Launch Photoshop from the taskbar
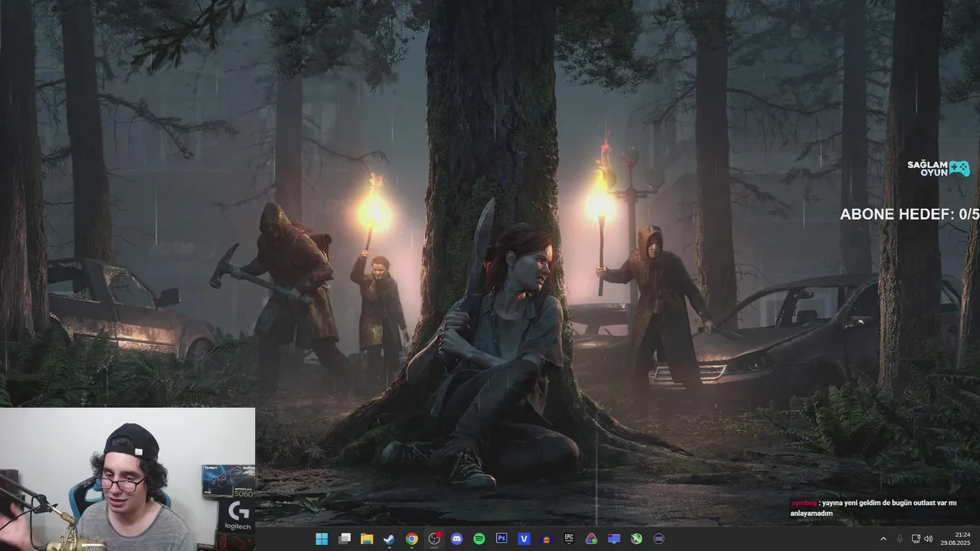Screen dimensions: 980x551 [501, 539]
